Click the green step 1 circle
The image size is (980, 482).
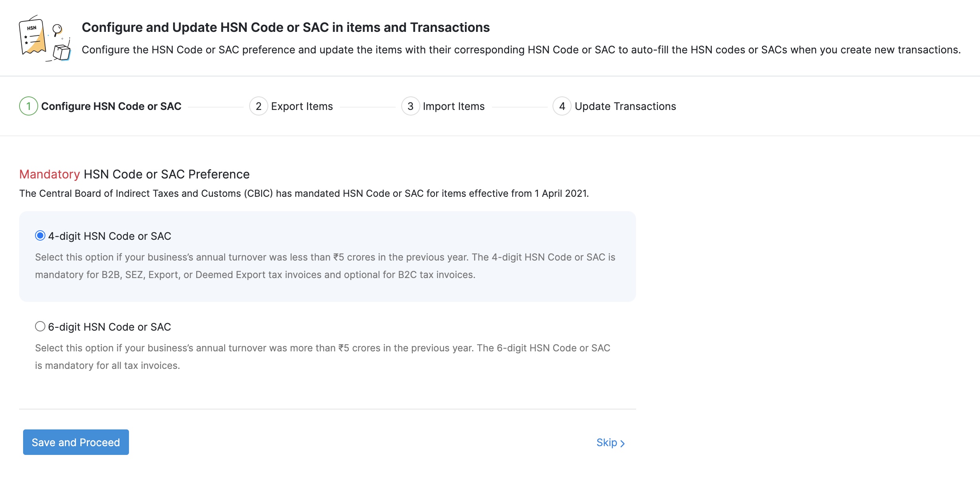coord(28,106)
